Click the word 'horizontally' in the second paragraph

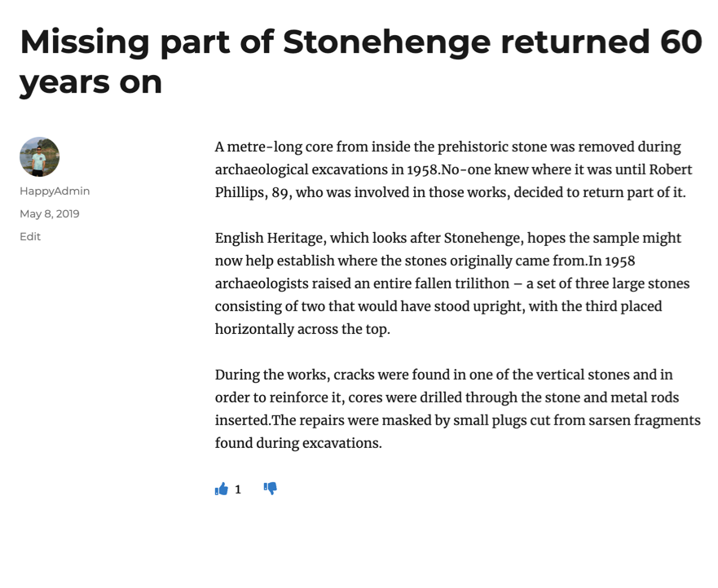pos(253,329)
